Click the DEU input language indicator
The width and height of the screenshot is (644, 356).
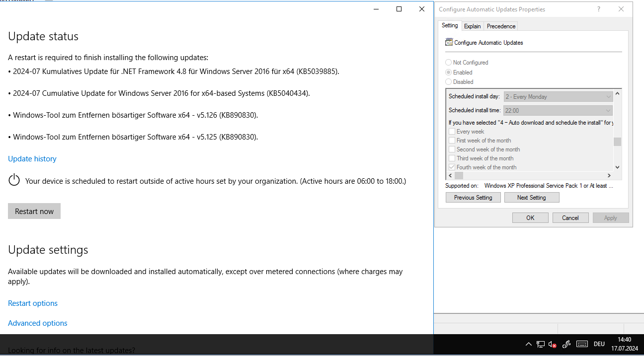599,344
